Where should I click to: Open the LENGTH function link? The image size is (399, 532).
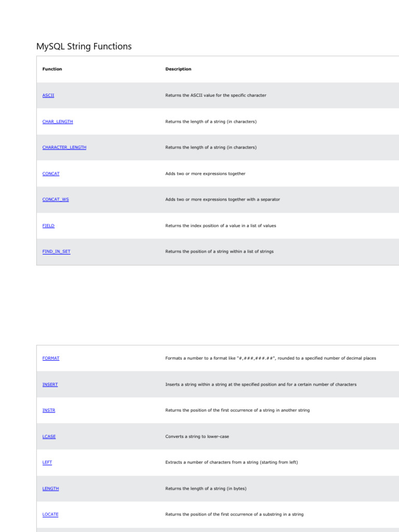tap(50, 488)
